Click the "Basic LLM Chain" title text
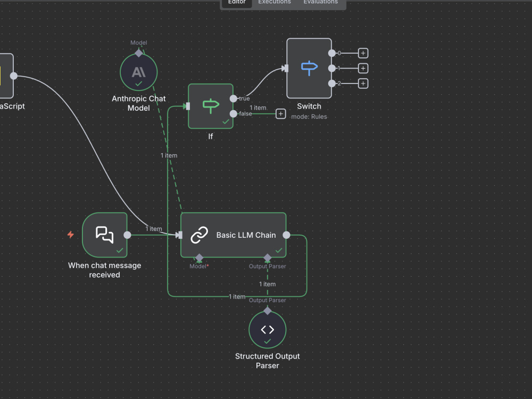 coord(246,235)
